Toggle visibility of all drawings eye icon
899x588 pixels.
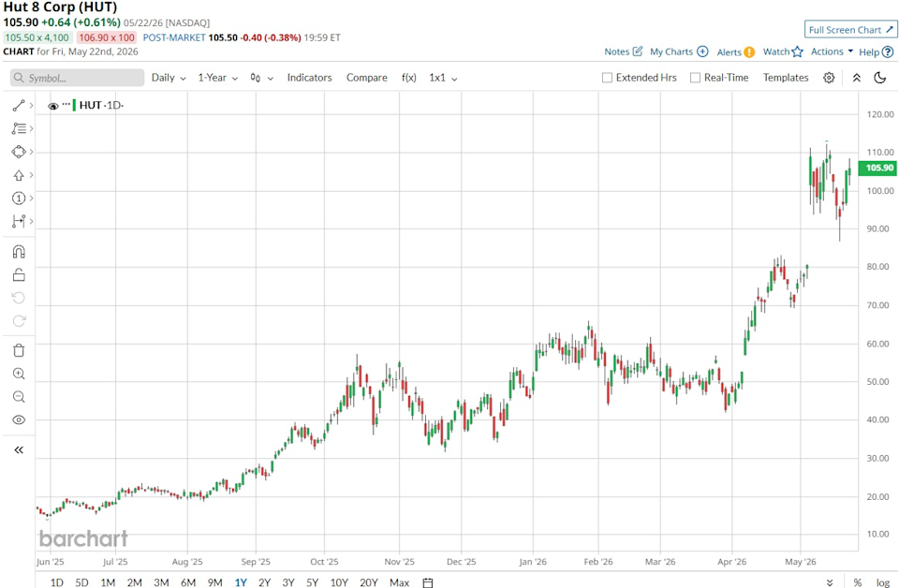pos(19,420)
